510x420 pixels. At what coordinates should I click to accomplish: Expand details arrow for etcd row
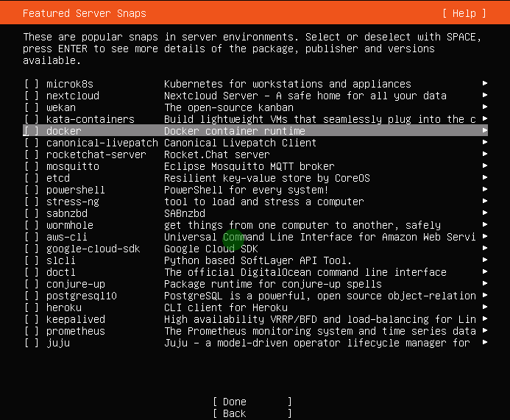tap(485, 177)
